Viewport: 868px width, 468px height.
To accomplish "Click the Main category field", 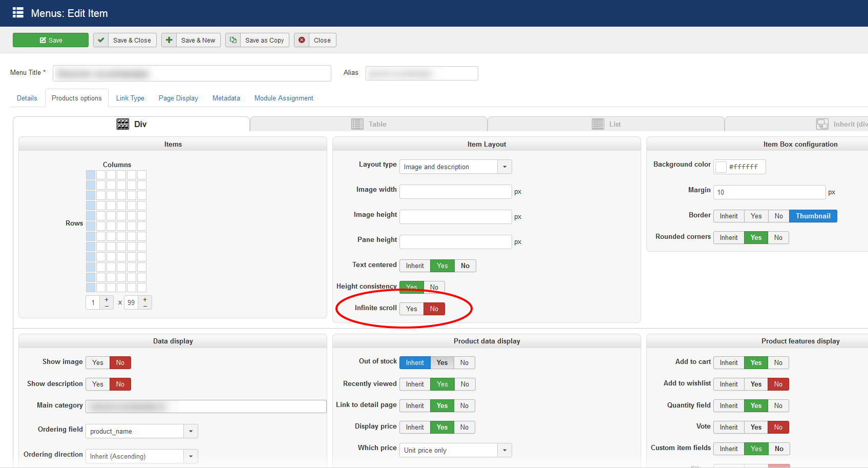I will tap(206, 406).
